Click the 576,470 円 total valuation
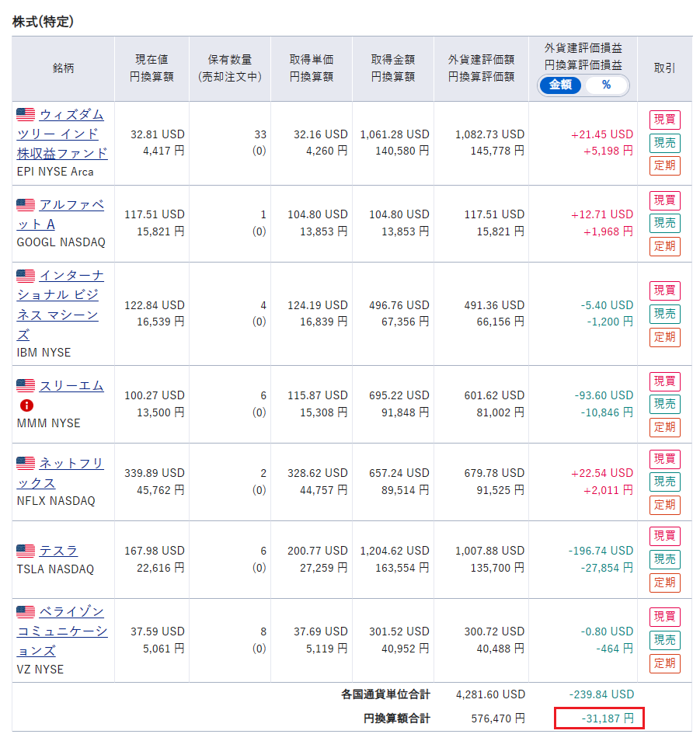This screenshot has height=748, width=700. click(x=498, y=718)
